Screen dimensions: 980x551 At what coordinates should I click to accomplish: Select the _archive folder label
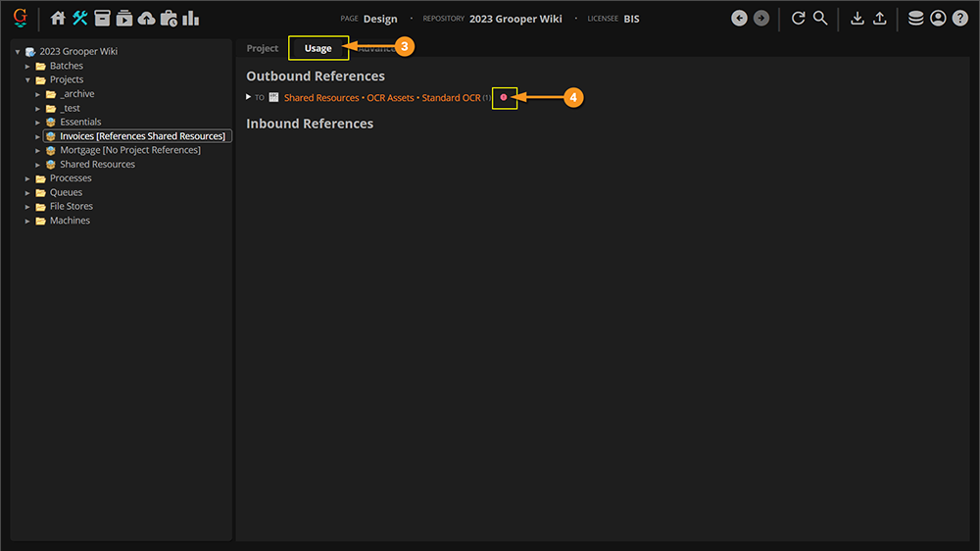click(x=76, y=94)
